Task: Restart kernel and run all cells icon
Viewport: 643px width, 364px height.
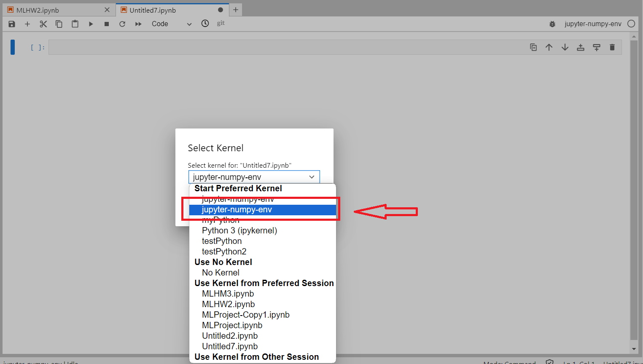Action: click(x=138, y=24)
